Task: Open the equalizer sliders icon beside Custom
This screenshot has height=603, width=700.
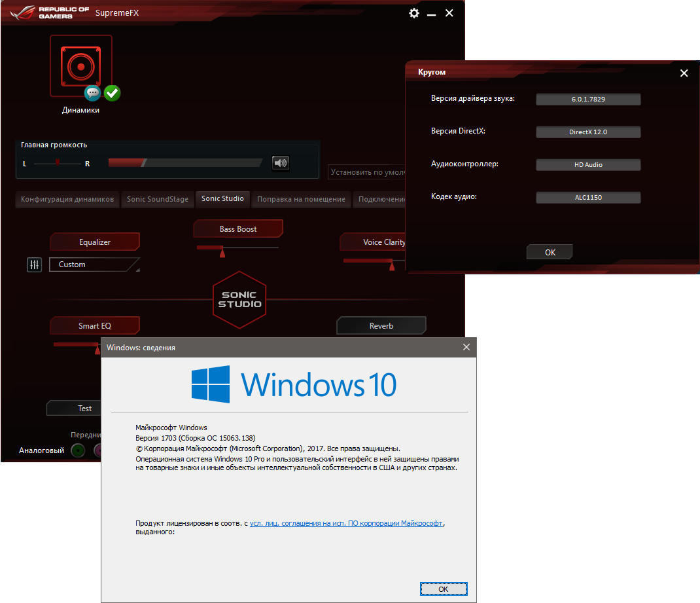Action: [35, 265]
